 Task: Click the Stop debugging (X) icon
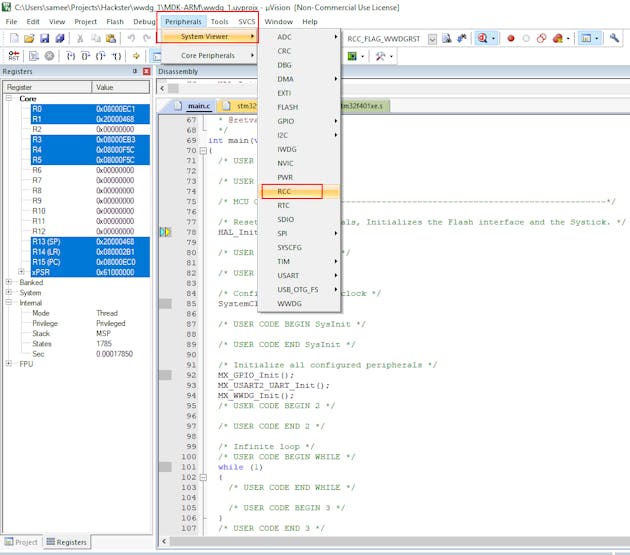[49, 56]
